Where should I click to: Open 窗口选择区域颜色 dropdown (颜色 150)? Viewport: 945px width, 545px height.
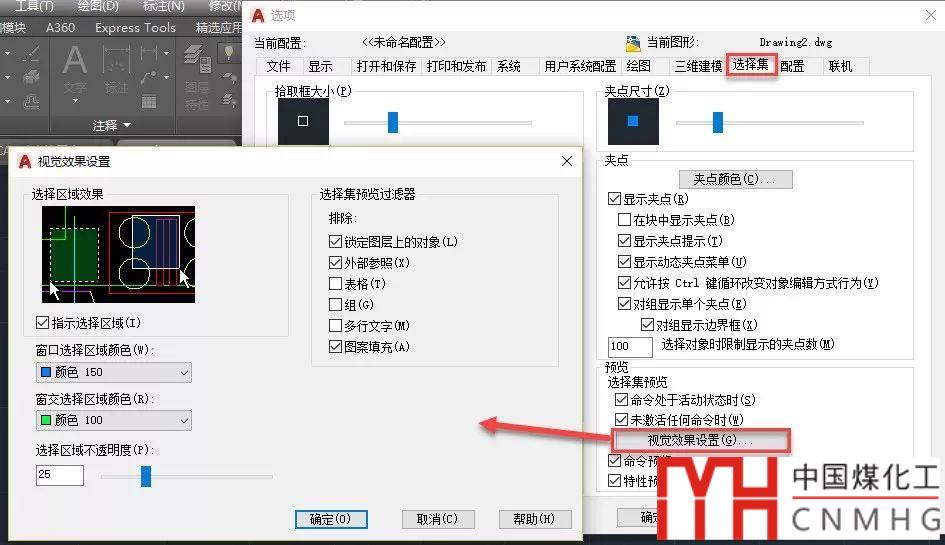(114, 373)
